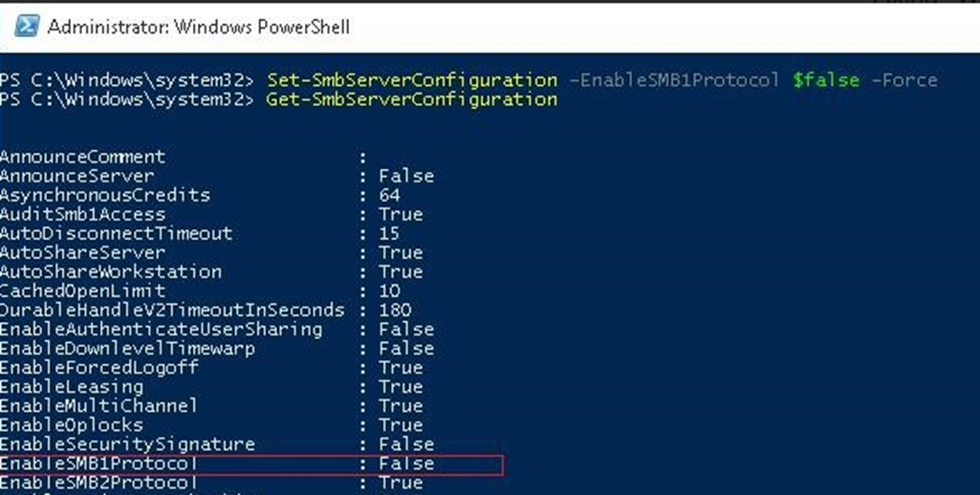Click the highlighted EnableSMB1Protocol property name

coord(98,463)
